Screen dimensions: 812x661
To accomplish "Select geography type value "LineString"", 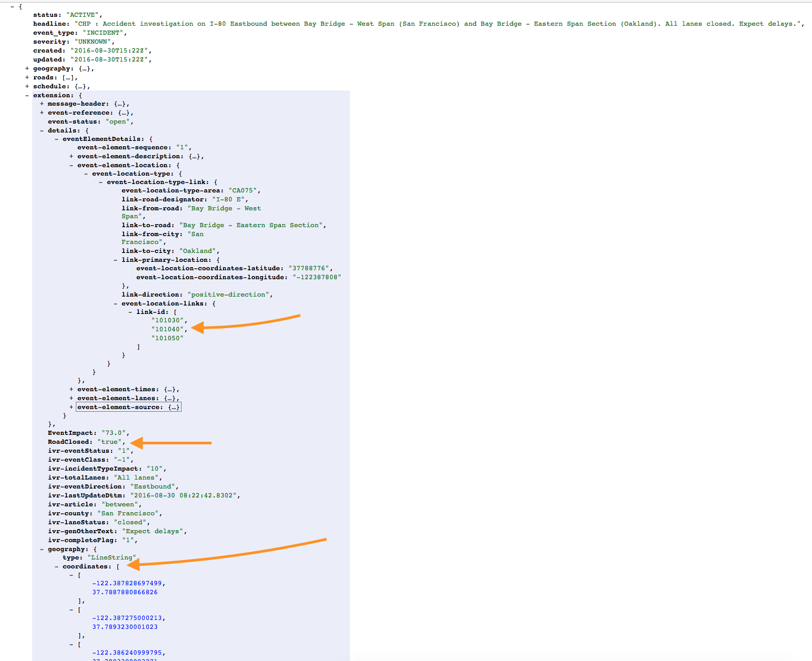I will point(112,558).
